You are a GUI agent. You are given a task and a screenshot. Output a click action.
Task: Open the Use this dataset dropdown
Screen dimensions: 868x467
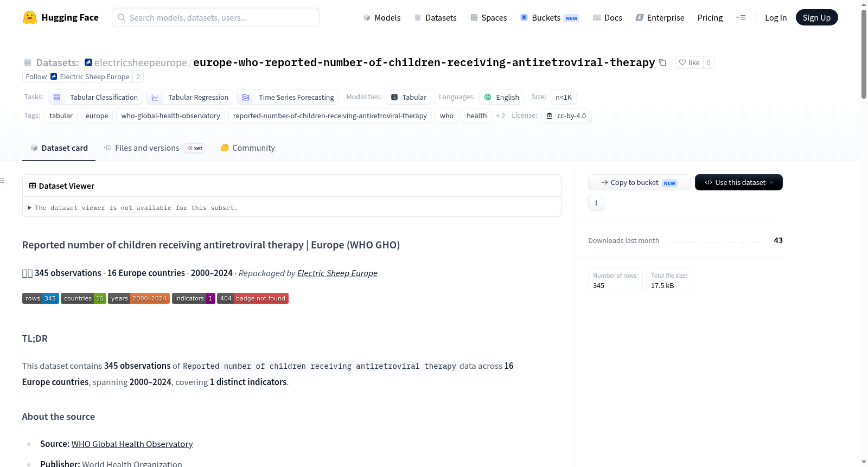(739, 182)
